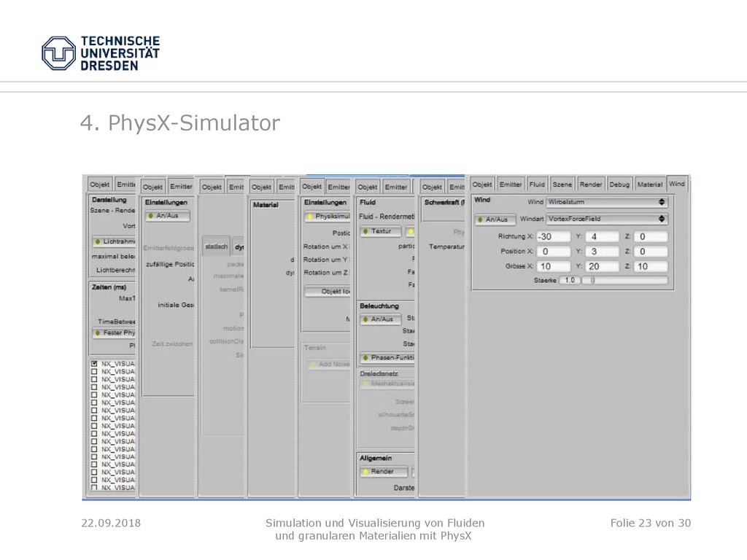Click the Richtung Z field
This screenshot has height=560, width=747.
coord(651,237)
